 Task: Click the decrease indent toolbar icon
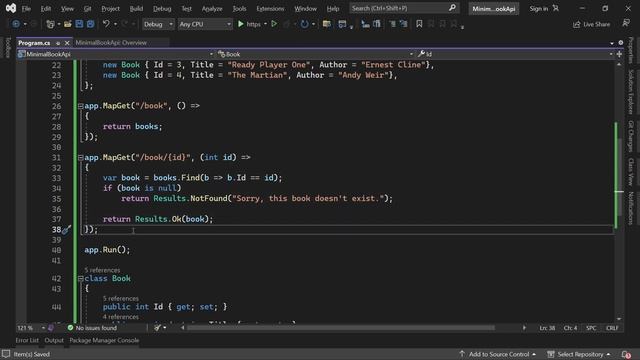point(366,24)
